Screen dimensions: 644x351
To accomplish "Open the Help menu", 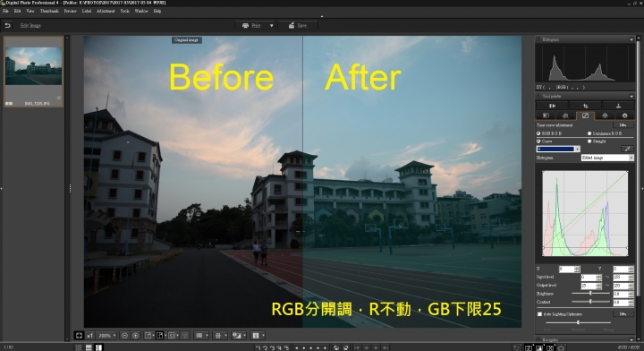I will pyautogui.click(x=157, y=11).
